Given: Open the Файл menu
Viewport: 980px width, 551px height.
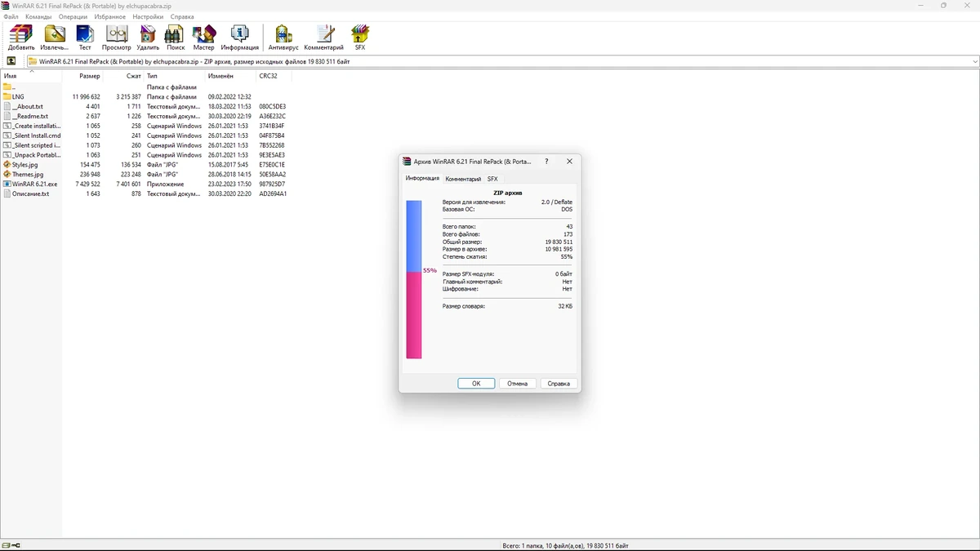Looking at the screenshot, I should [x=11, y=16].
